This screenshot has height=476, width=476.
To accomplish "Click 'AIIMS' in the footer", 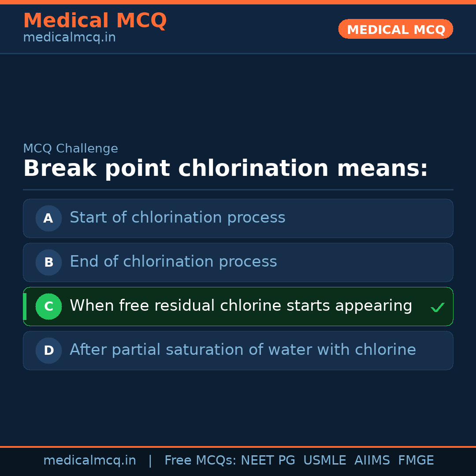I will 372,461.
